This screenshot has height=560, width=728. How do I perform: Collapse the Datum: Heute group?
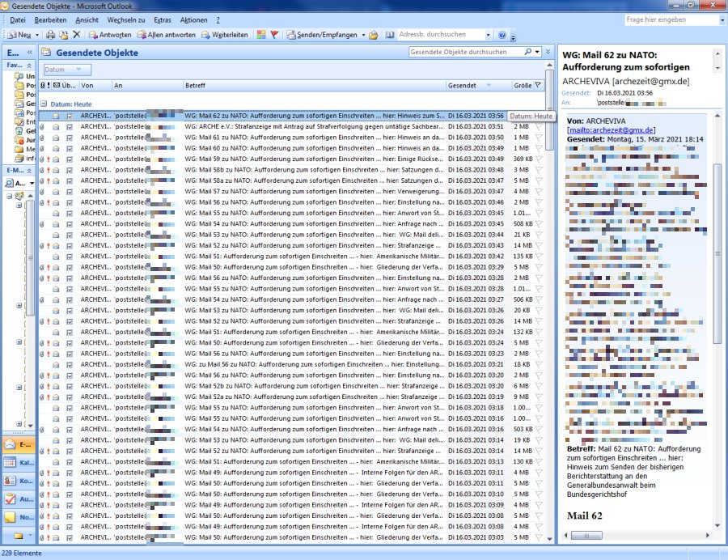coord(44,104)
